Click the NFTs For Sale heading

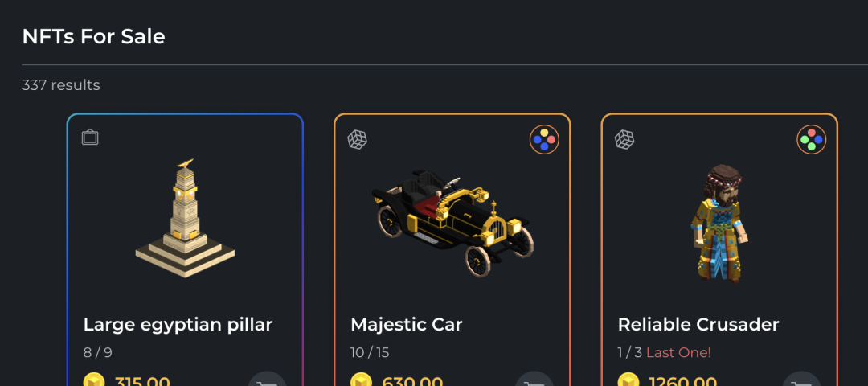pos(93,36)
